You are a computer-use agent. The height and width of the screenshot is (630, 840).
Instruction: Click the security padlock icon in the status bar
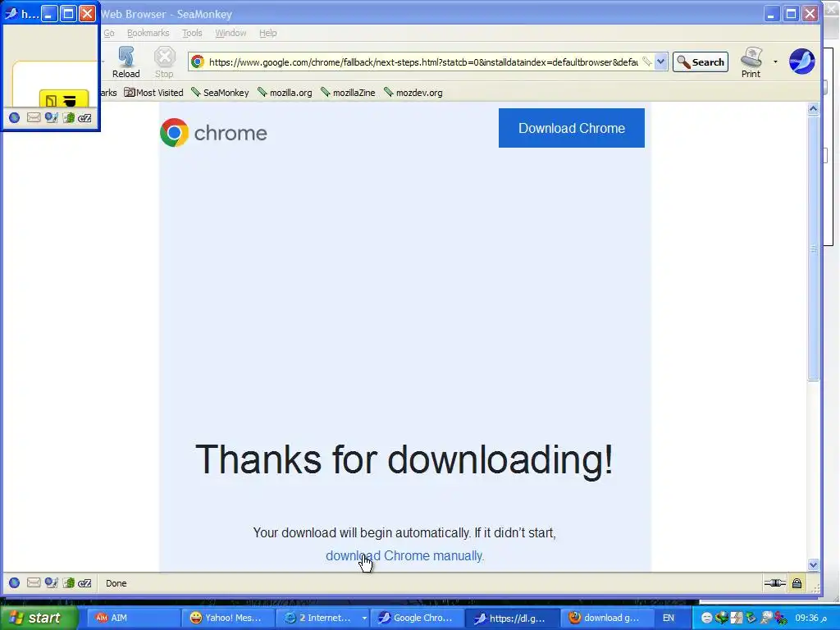pos(797,583)
